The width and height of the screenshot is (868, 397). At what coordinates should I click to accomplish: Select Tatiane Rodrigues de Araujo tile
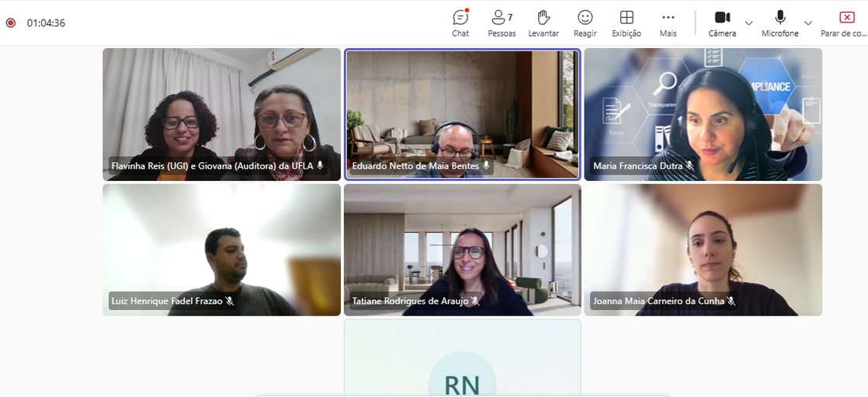coord(462,249)
